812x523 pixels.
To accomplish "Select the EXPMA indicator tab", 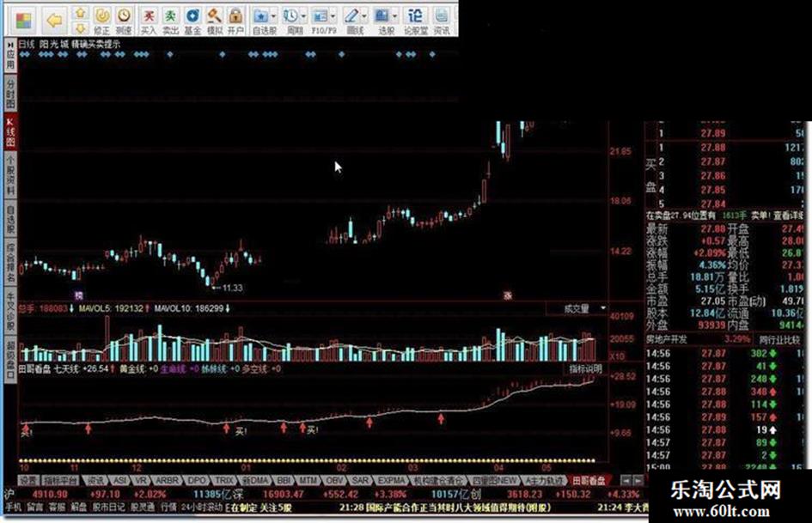I will pos(391,481).
